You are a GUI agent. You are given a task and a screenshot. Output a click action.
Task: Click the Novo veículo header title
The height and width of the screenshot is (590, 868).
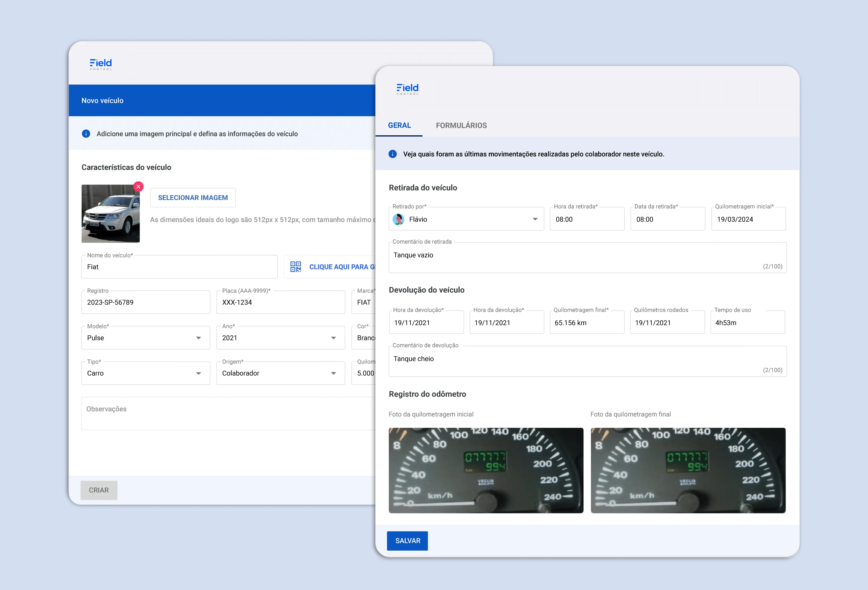point(102,101)
